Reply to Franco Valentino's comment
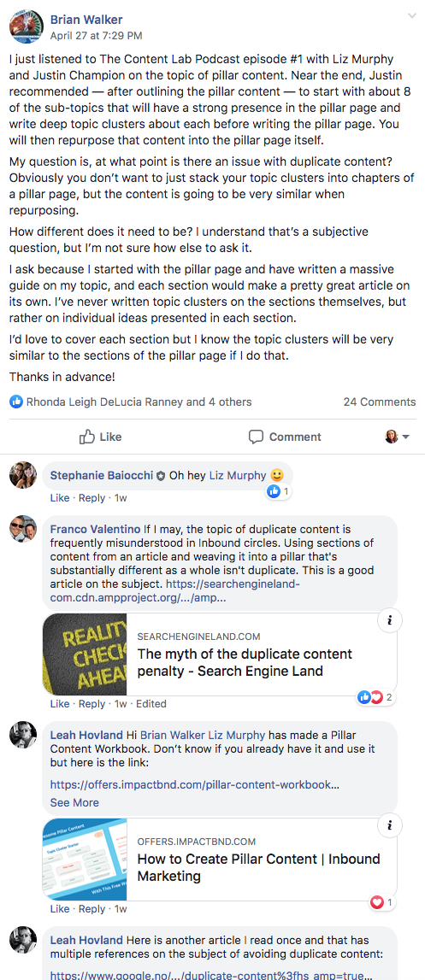The image size is (425, 980). 92,704
